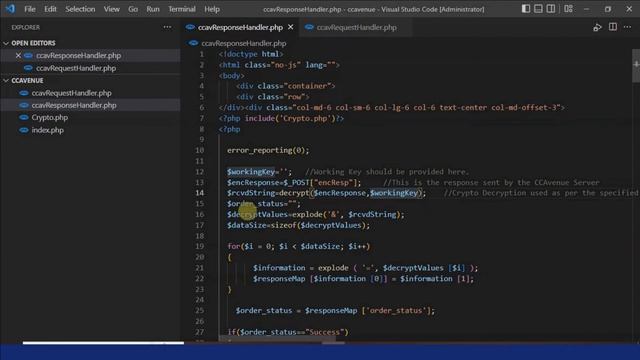Open the Selection menu
This screenshot has width=640, height=360.
point(80,9)
